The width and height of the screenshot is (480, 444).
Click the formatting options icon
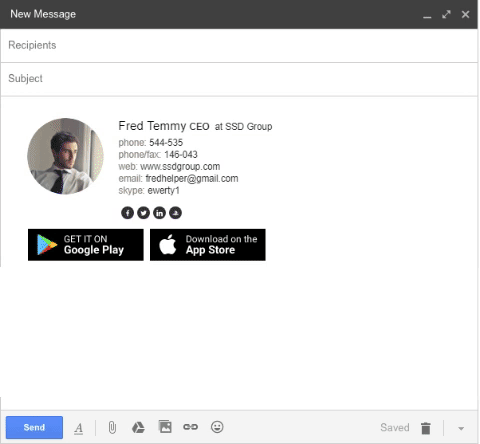[x=79, y=428]
